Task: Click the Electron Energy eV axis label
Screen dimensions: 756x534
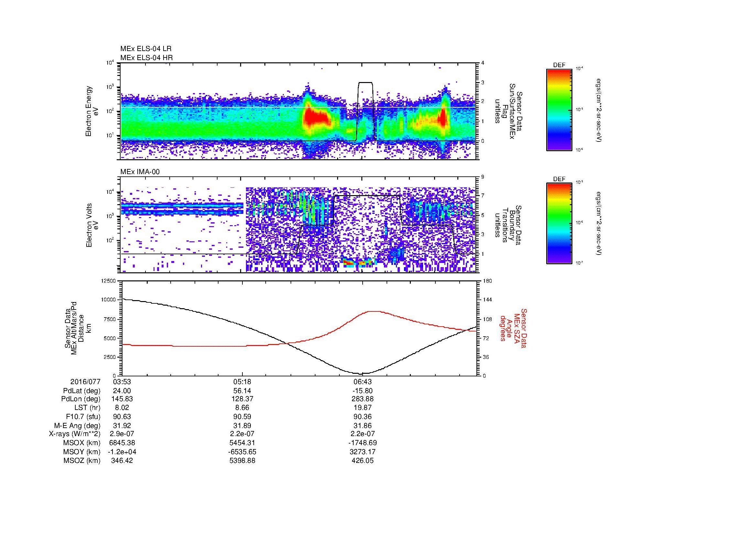Action: click(92, 111)
